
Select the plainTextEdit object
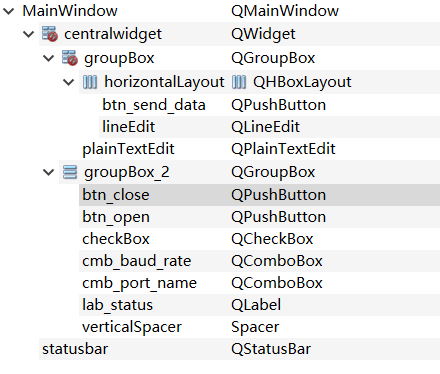click(x=128, y=149)
